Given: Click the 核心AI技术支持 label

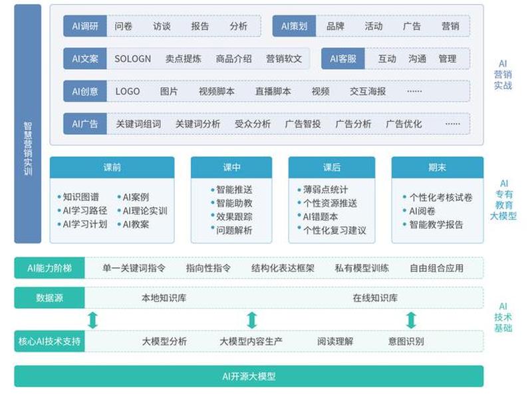Looking at the screenshot, I should click(49, 341).
